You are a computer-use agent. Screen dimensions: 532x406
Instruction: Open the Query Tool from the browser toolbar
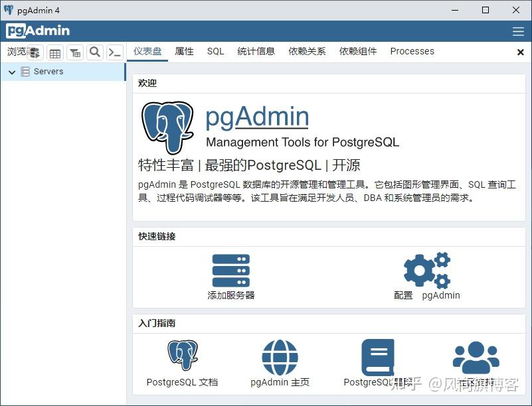click(113, 51)
